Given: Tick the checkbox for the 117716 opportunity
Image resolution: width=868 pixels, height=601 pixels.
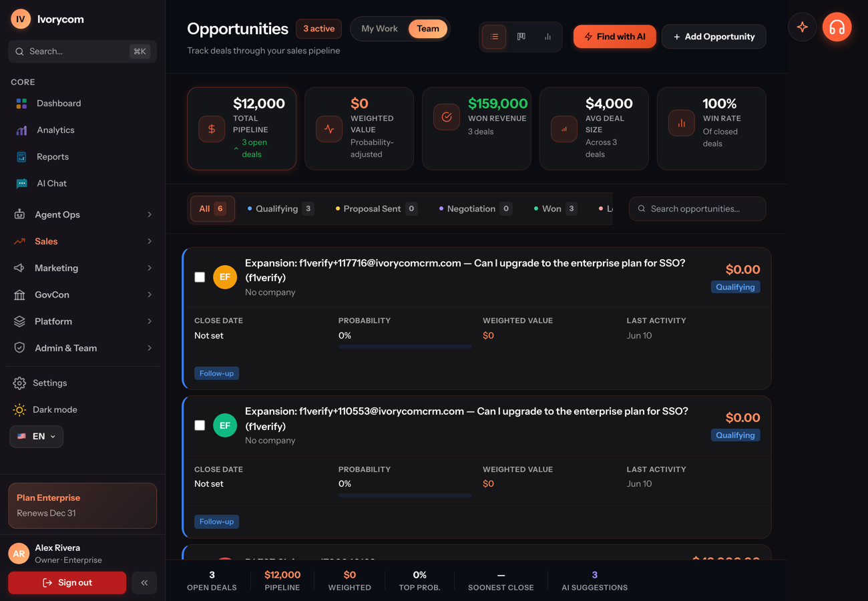Looking at the screenshot, I should 200,277.
